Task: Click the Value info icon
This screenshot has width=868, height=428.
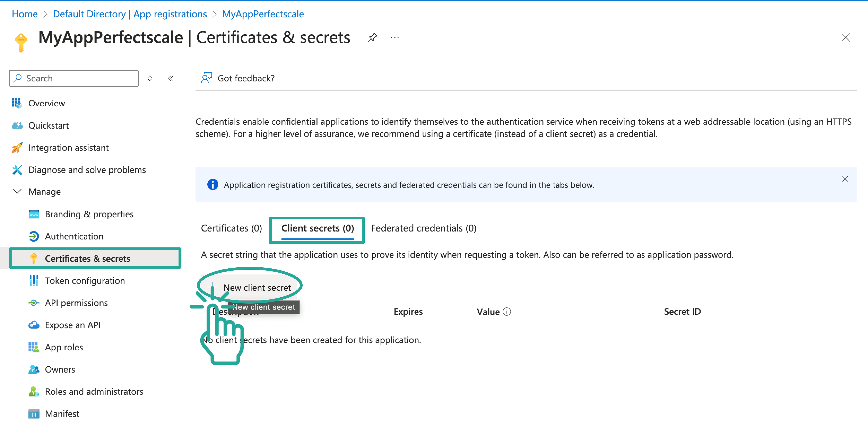Action: coord(506,312)
